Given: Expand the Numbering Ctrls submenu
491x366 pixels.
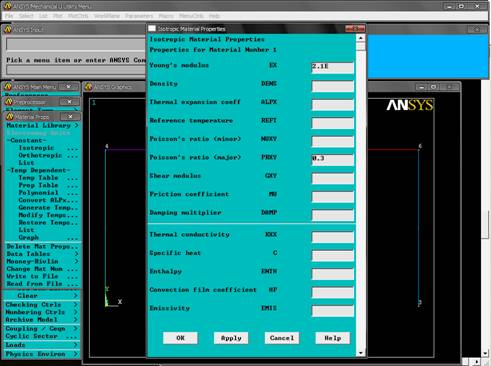Looking at the screenshot, I should [x=42, y=312].
